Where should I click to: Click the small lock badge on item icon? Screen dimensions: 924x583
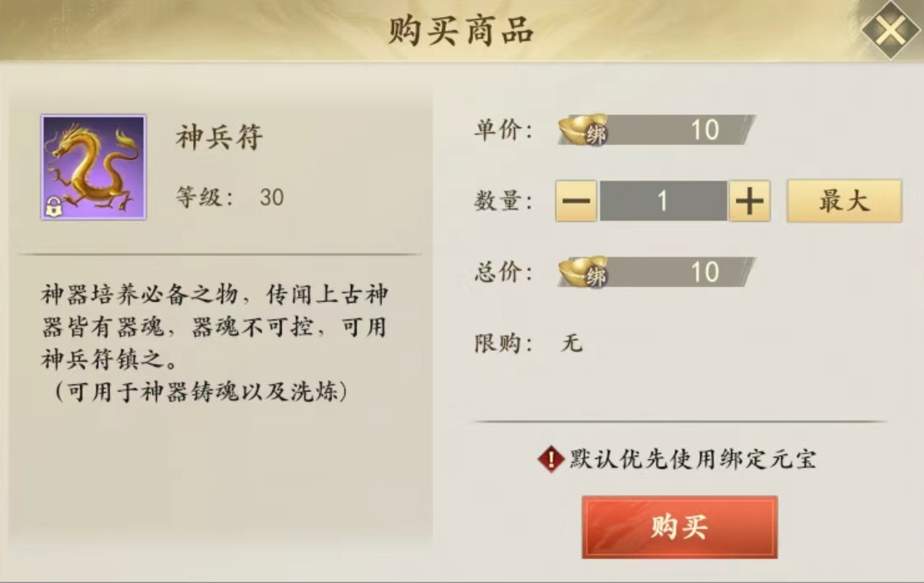[x=53, y=209]
